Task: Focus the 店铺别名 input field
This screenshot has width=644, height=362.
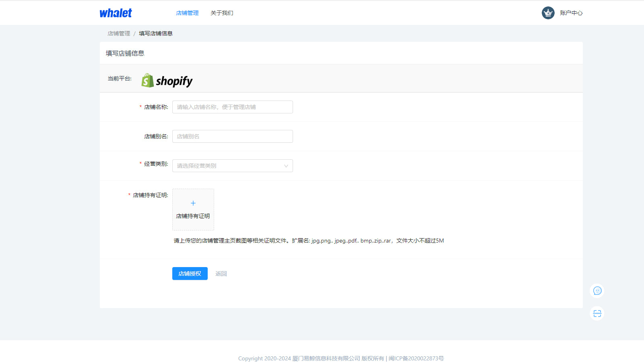Action: coord(233,136)
